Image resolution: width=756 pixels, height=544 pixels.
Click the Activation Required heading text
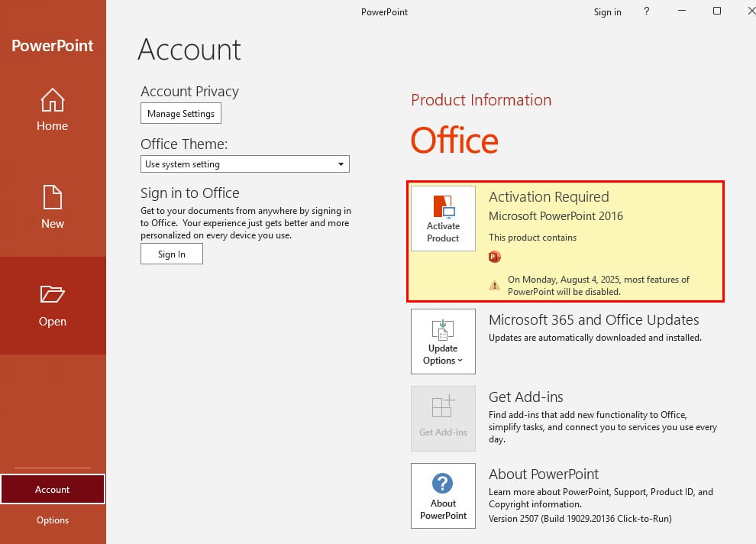coord(549,197)
